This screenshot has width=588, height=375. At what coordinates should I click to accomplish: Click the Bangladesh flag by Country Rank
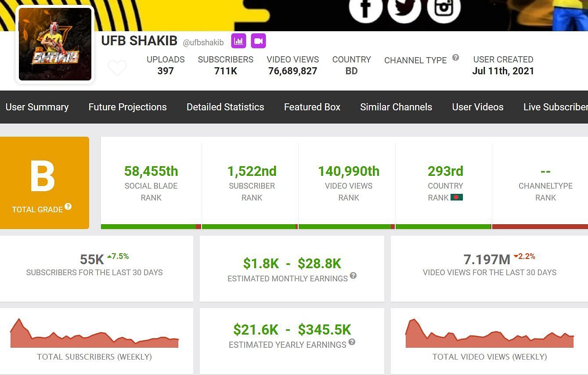457,197
